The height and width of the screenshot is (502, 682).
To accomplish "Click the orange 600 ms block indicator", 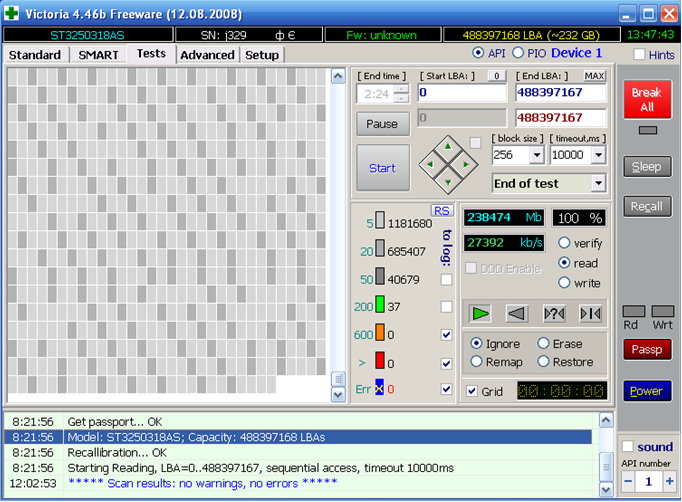I will click(x=380, y=332).
